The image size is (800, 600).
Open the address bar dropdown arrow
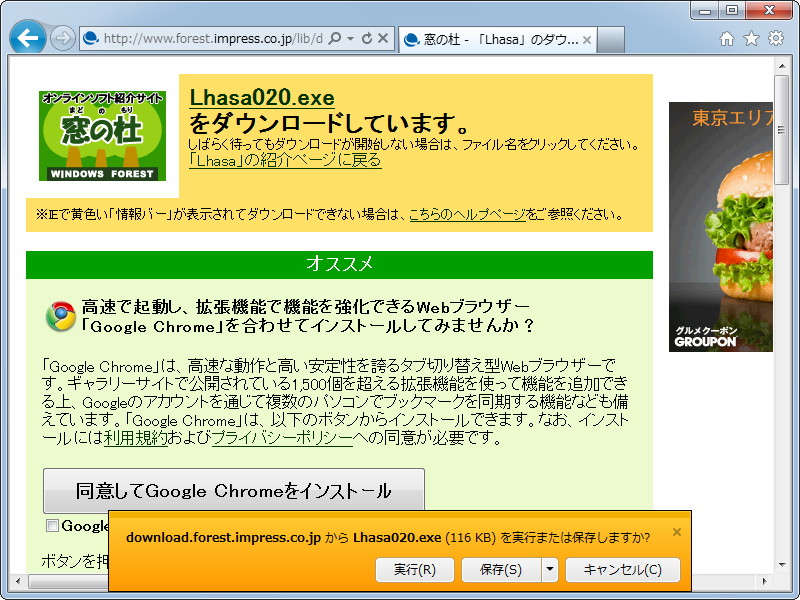(350, 38)
